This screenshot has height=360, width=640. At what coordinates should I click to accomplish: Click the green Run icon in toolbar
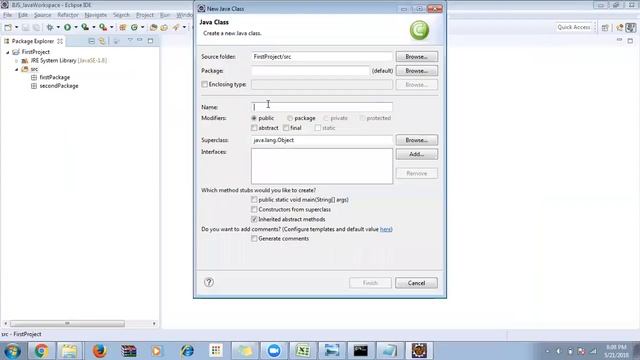(x=67, y=27)
